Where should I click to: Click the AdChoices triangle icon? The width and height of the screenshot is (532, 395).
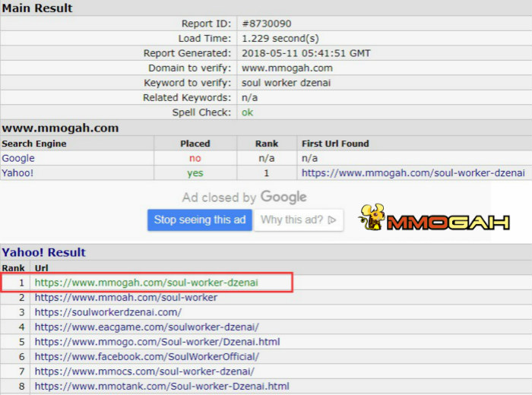(x=332, y=220)
